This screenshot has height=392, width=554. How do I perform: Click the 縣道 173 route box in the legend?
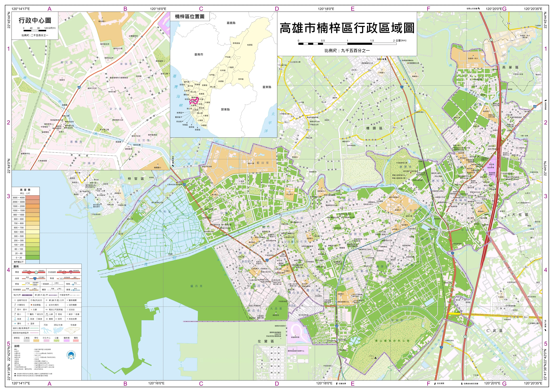[x=61, y=279]
